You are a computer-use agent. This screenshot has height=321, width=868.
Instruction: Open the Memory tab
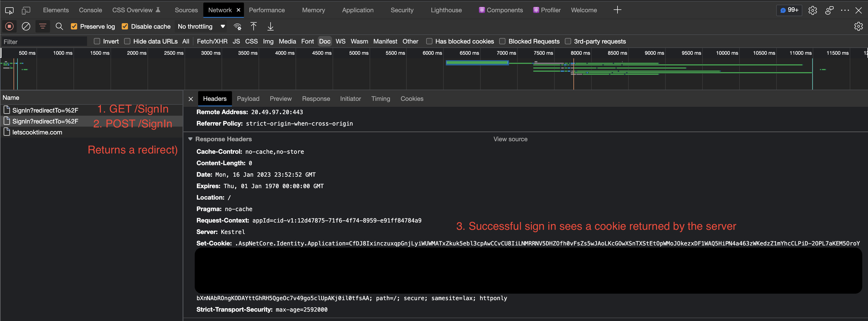pyautogui.click(x=313, y=10)
